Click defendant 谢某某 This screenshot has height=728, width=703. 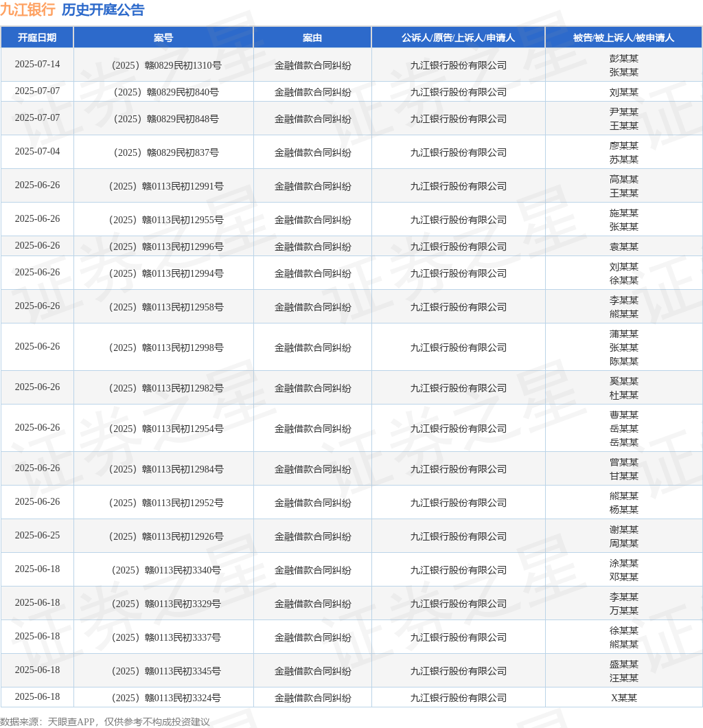click(x=623, y=530)
